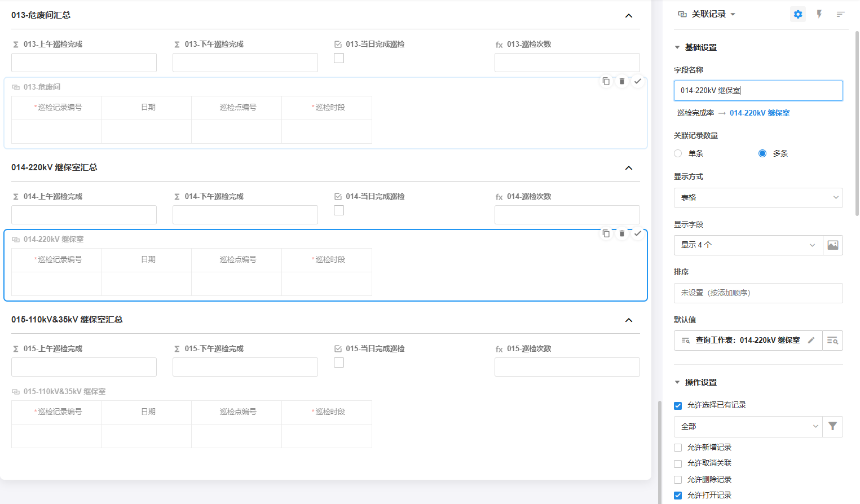Enable 允许删除记录 checkbox
Image resolution: width=860 pixels, height=504 pixels.
pyautogui.click(x=678, y=480)
